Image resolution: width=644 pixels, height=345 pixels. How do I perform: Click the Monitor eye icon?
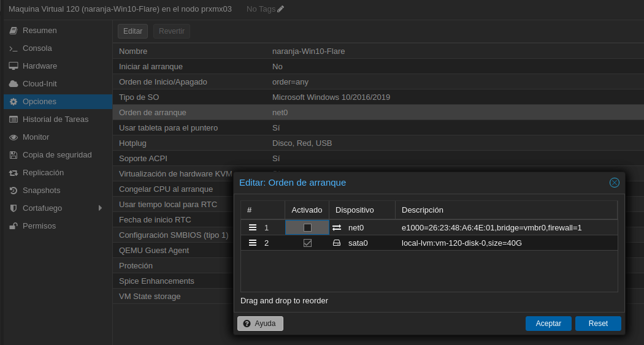click(x=13, y=137)
